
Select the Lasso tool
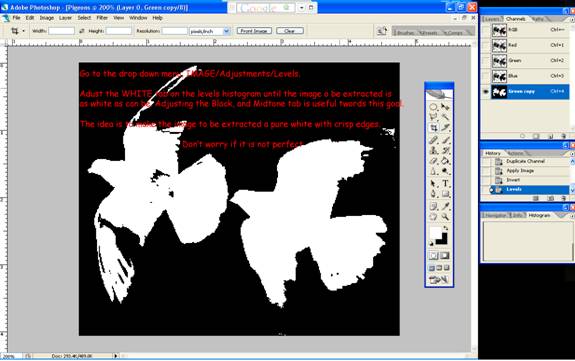(433, 117)
